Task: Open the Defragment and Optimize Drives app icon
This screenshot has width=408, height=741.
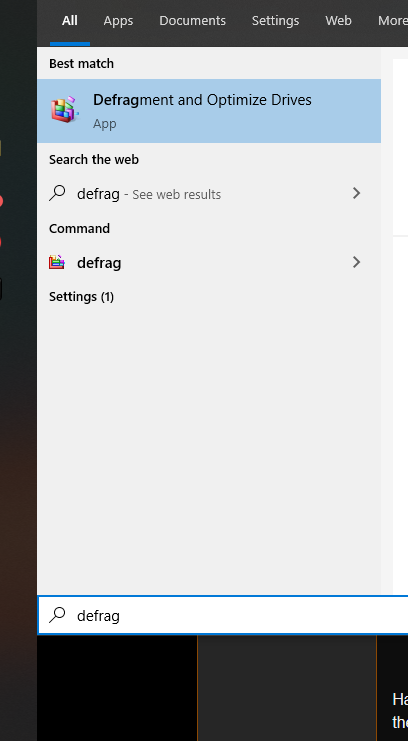Action: coord(65,110)
